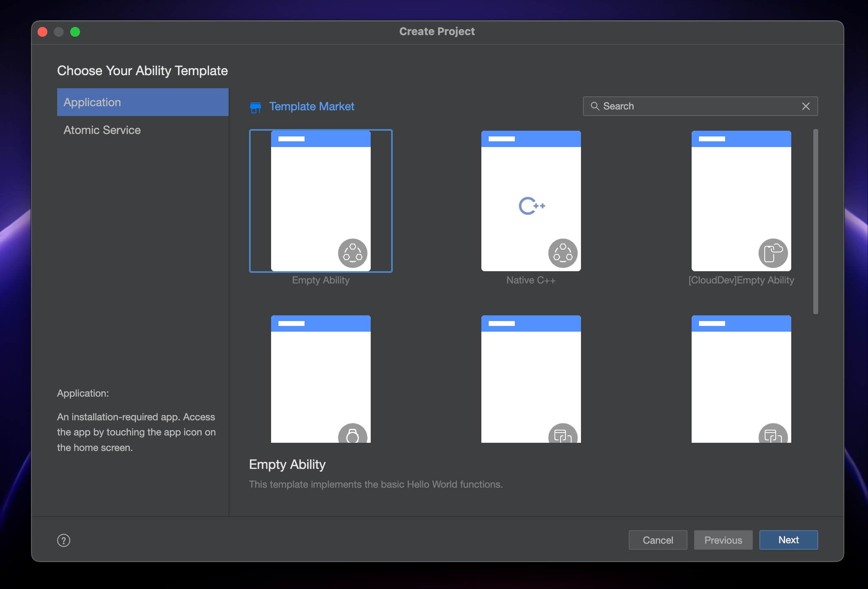Click the 'Empty Ability' description heading
Image resolution: width=868 pixels, height=589 pixels.
(x=287, y=465)
